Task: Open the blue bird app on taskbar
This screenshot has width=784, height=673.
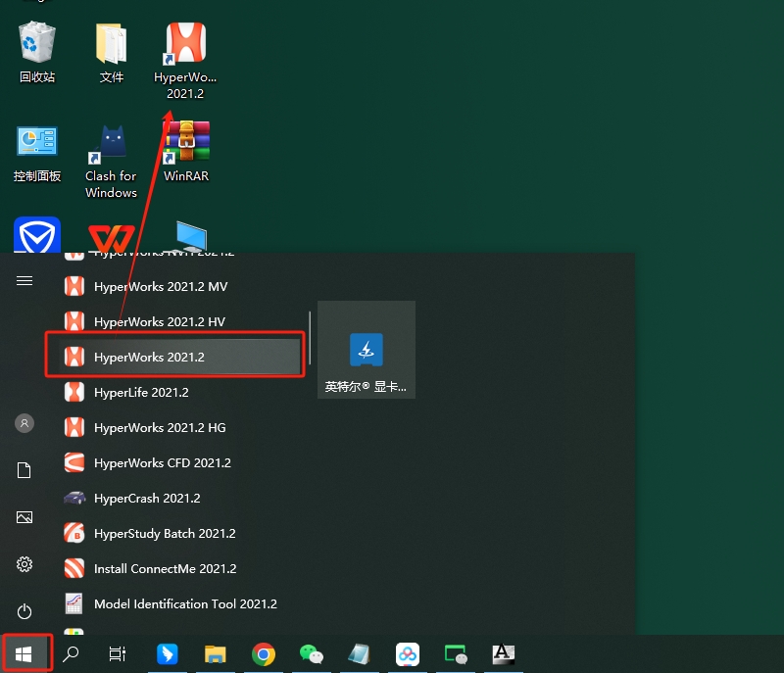Action: [168, 653]
